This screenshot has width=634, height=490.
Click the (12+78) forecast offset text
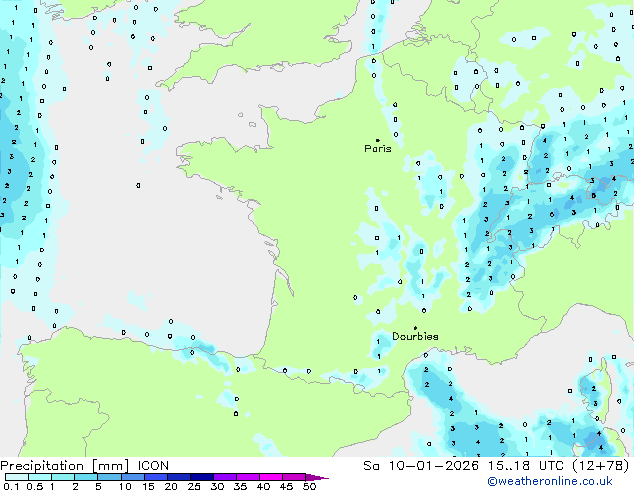601,466
